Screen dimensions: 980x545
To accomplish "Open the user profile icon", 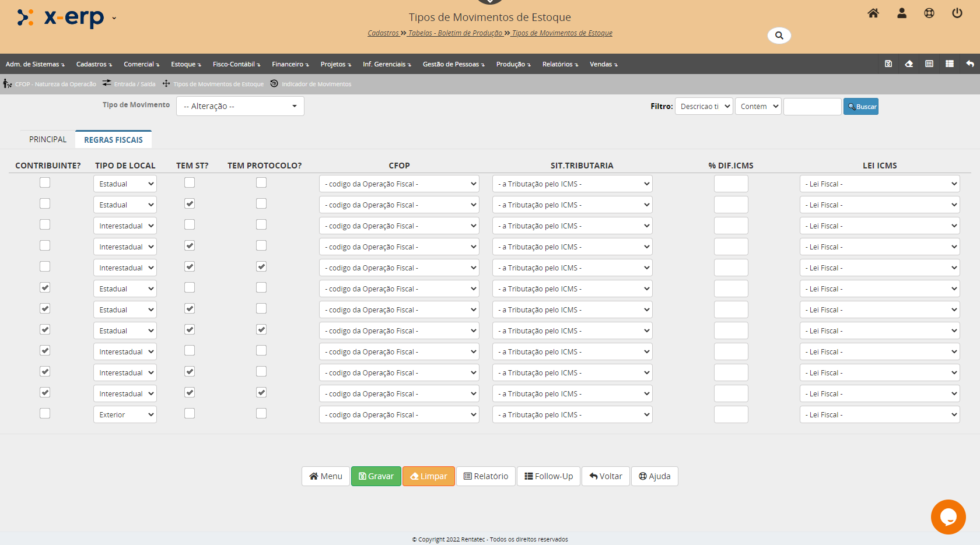I will 901,13.
